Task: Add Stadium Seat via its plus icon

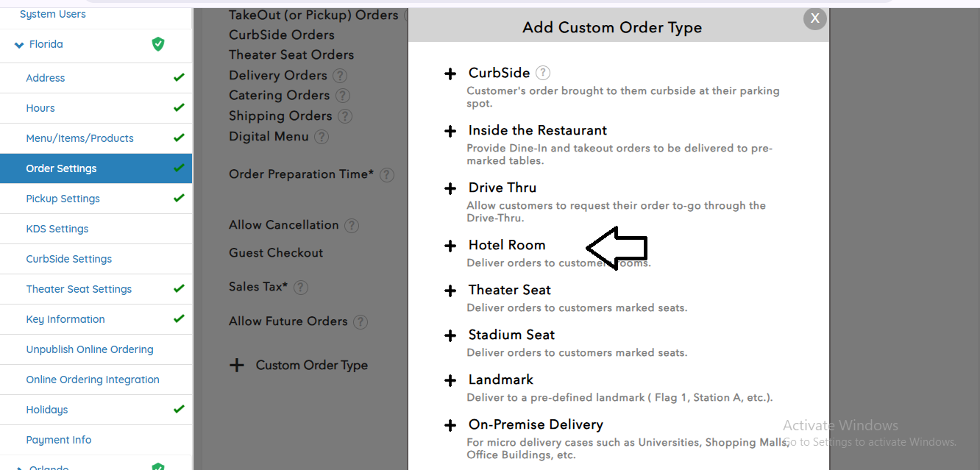Action: 450,335
